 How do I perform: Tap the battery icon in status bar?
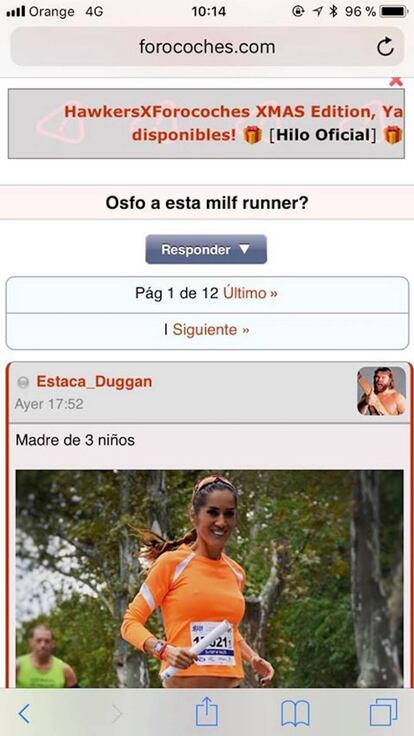[393, 11]
